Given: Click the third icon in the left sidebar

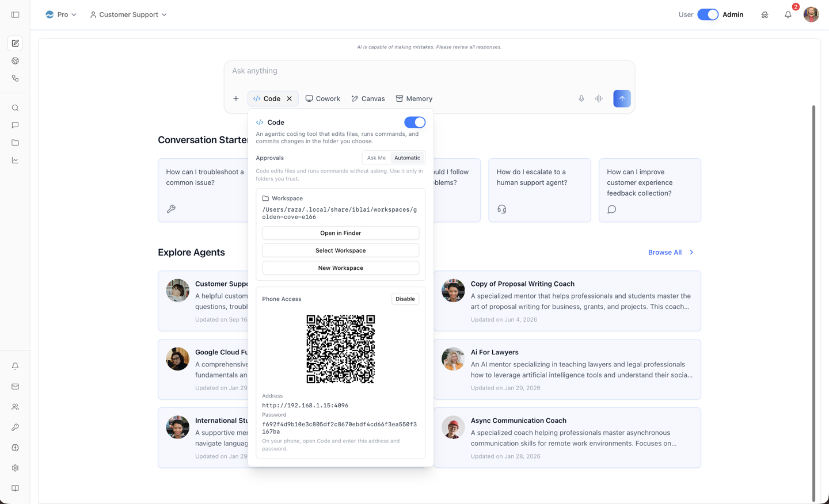Looking at the screenshot, I should pyautogui.click(x=15, y=78).
